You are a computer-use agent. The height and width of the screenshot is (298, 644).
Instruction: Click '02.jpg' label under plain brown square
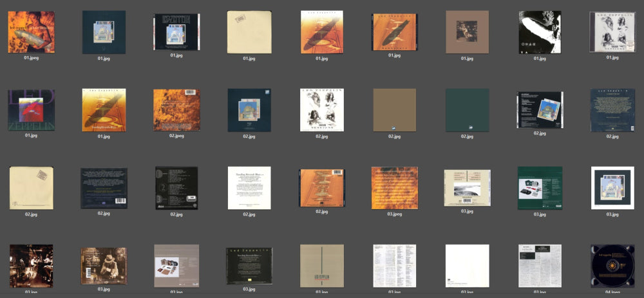395,136
